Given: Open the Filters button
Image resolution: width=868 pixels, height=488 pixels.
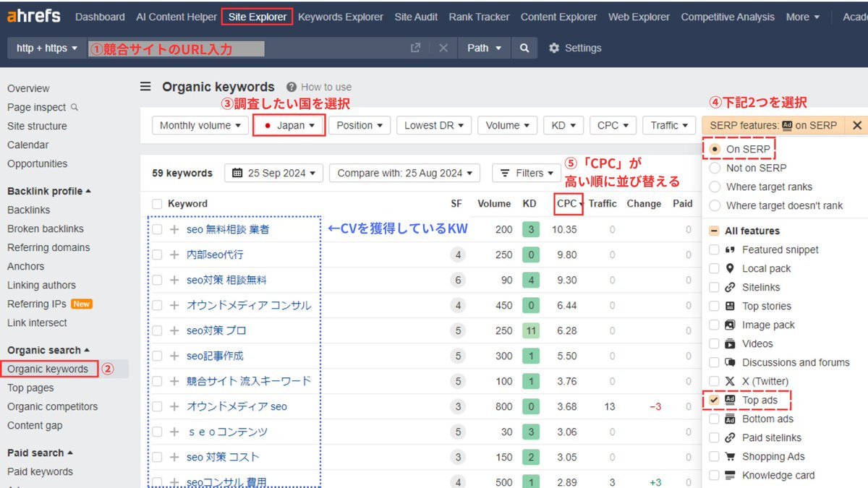Looking at the screenshot, I should pyautogui.click(x=527, y=173).
